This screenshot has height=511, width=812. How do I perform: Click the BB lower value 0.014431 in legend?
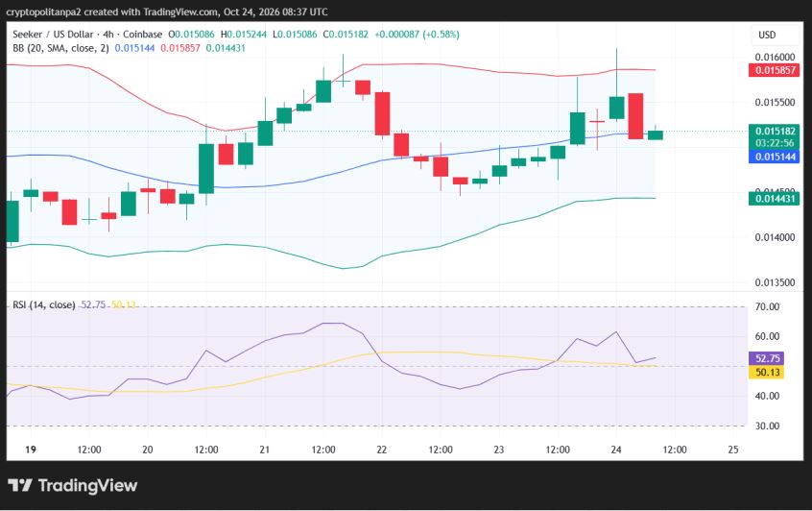click(226, 48)
